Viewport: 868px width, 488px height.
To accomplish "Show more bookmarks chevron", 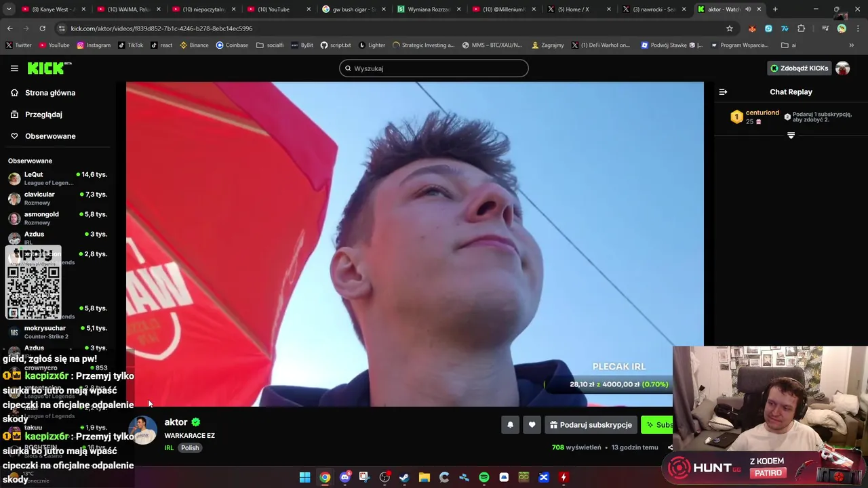I will tap(852, 45).
